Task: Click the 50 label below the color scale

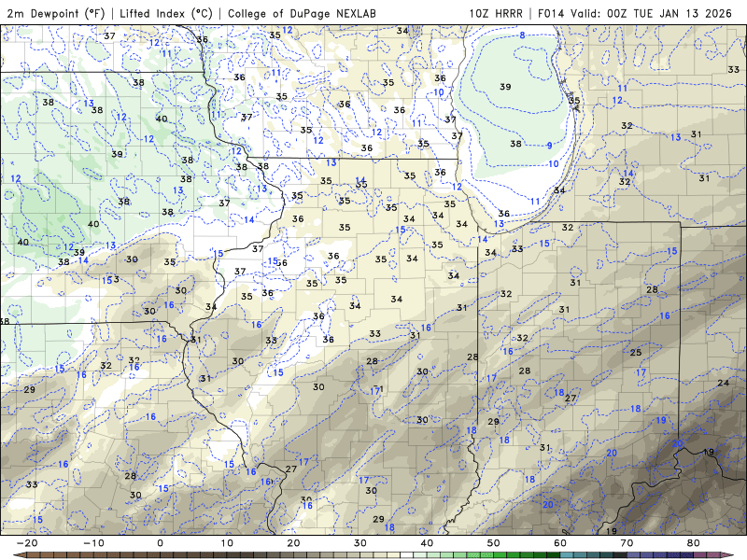Action: [494, 543]
